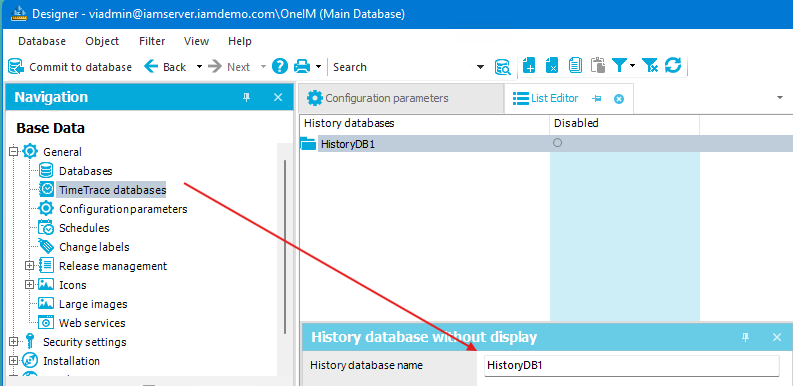Click the grayed-out Next button
The image size is (793, 386).
coord(229,67)
